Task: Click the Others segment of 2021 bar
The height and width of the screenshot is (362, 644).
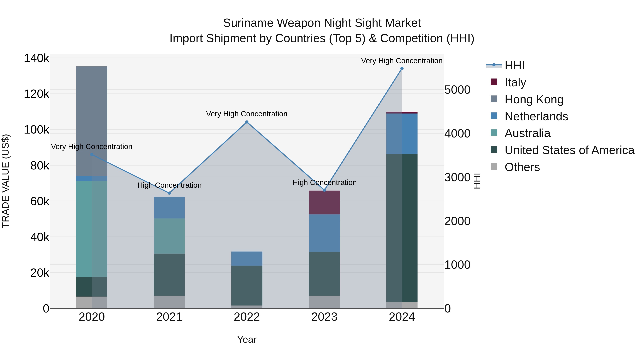Action: click(x=169, y=302)
